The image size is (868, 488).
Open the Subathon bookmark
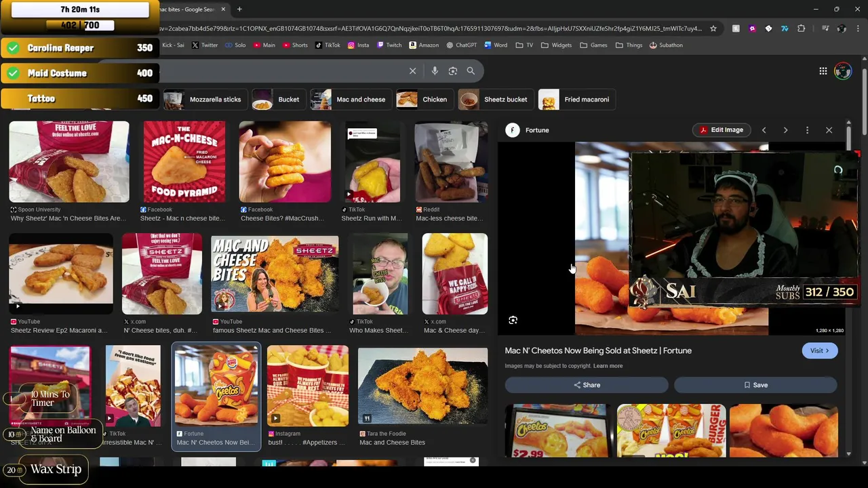coord(666,45)
